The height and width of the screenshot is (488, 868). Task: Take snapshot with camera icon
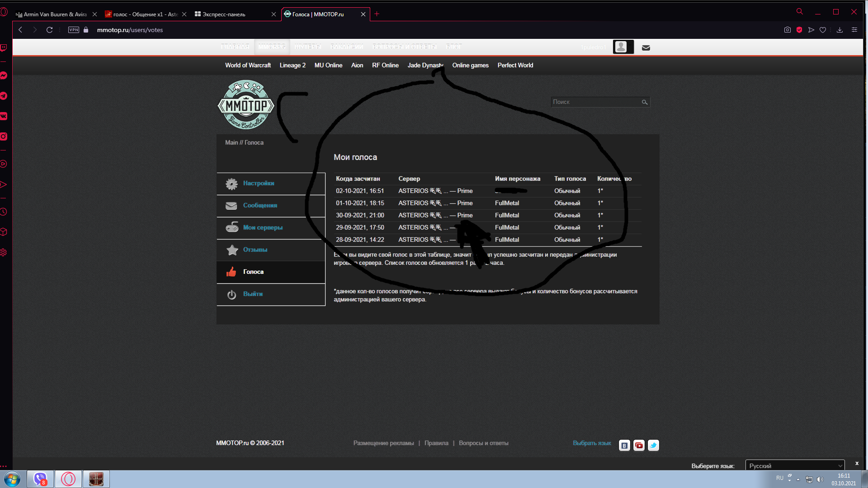788,30
